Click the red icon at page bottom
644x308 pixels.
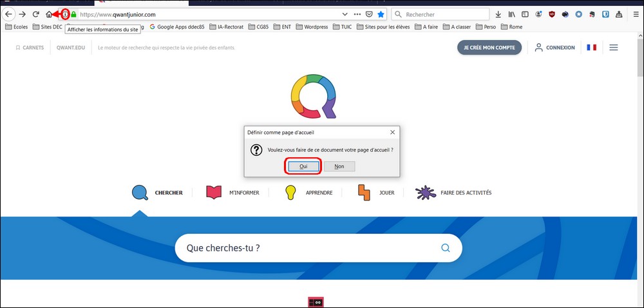(x=316, y=302)
